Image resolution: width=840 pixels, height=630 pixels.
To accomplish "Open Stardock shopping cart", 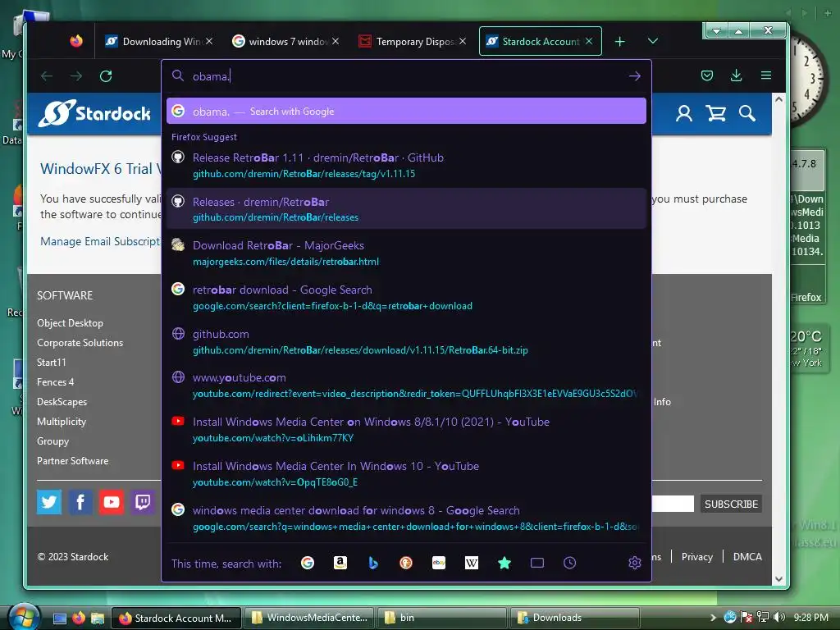I will (715, 113).
